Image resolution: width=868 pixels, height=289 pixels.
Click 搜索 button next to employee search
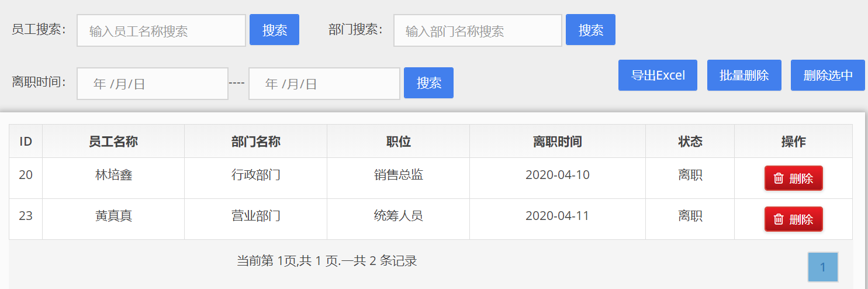pyautogui.click(x=274, y=30)
